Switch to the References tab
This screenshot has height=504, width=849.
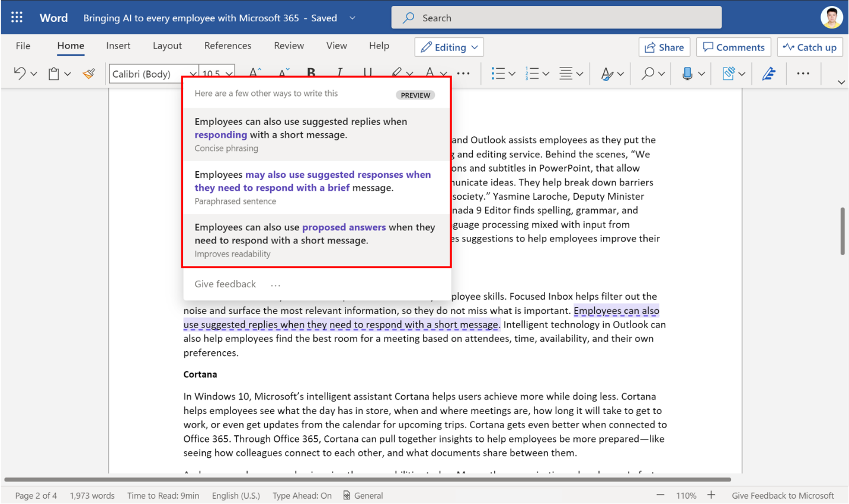pyautogui.click(x=228, y=46)
